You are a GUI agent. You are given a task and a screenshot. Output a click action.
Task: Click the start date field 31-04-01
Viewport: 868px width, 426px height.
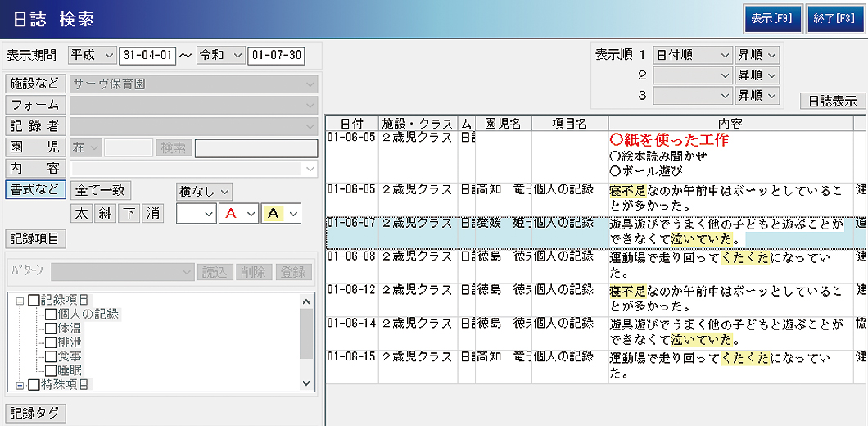pos(147,56)
